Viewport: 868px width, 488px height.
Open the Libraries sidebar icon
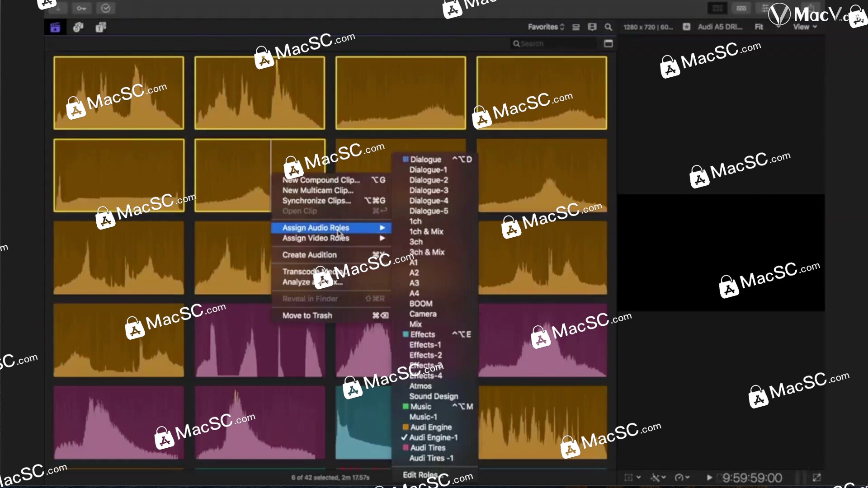click(x=55, y=28)
